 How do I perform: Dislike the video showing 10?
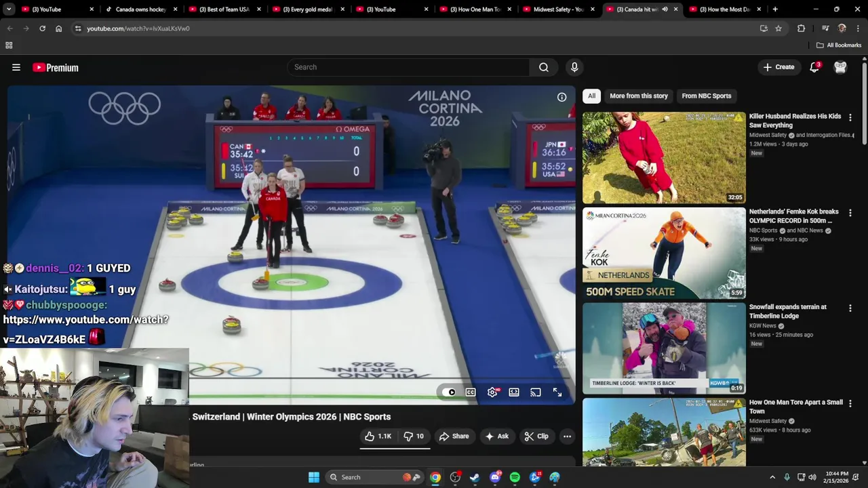pyautogui.click(x=414, y=436)
